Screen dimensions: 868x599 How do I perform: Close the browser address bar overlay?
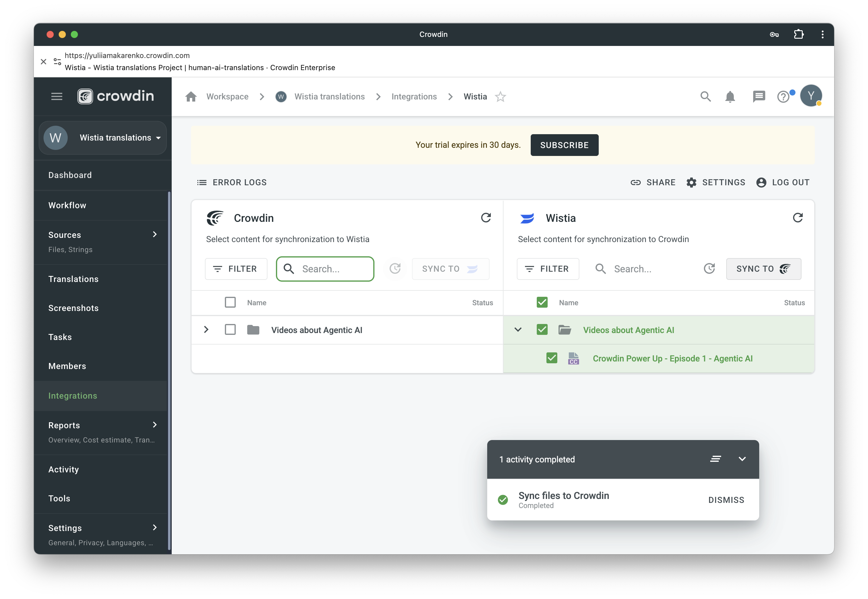click(x=44, y=62)
